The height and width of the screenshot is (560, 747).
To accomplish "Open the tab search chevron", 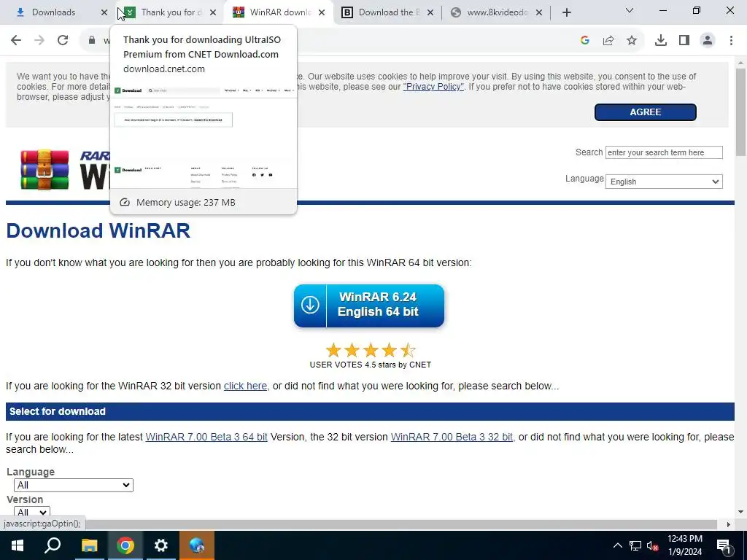I will [630, 10].
